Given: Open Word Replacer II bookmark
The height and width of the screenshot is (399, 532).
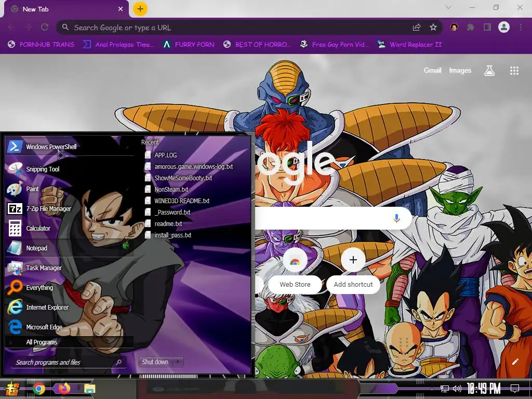Looking at the screenshot, I should (x=410, y=45).
